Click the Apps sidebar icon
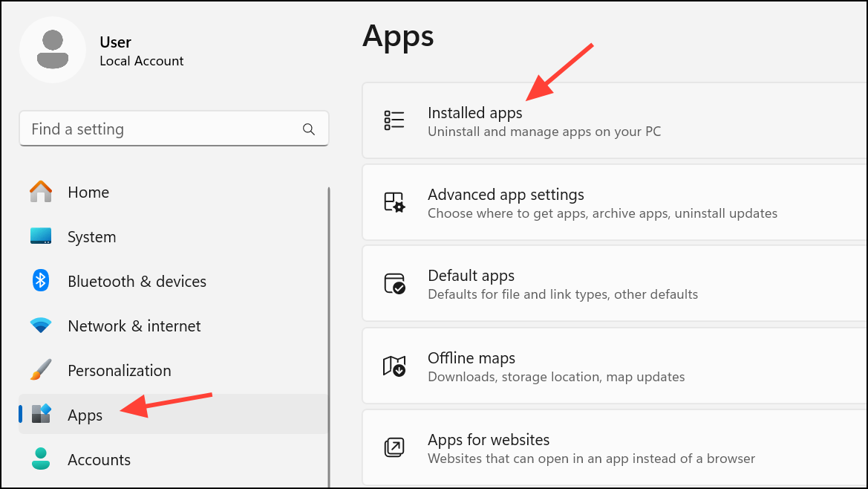 41,414
